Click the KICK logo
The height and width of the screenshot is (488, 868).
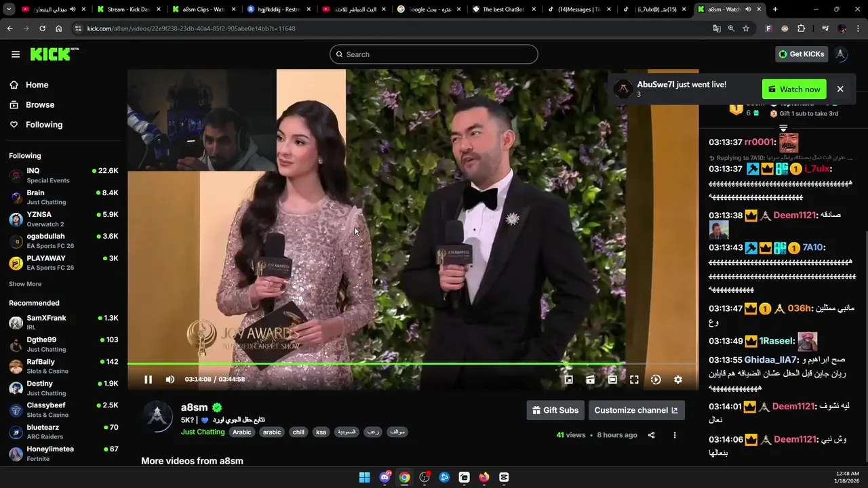54,54
